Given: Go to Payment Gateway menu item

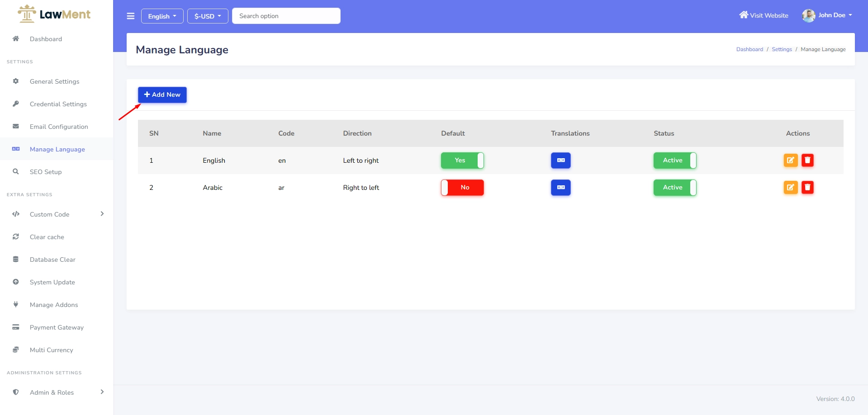Looking at the screenshot, I should pos(57,327).
